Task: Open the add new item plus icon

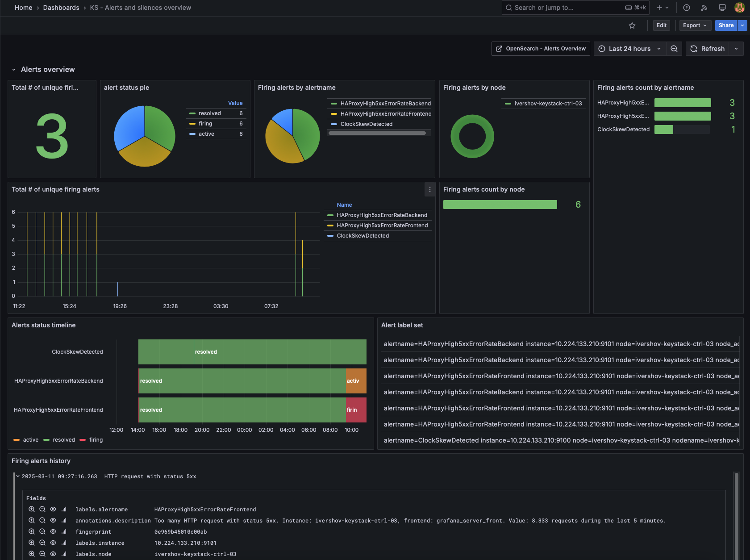Action: pyautogui.click(x=660, y=8)
